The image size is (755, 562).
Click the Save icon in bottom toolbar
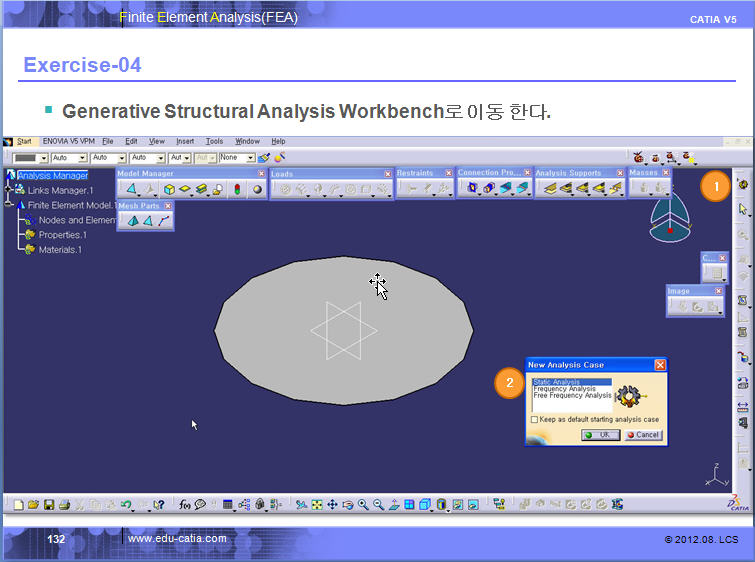(x=49, y=505)
